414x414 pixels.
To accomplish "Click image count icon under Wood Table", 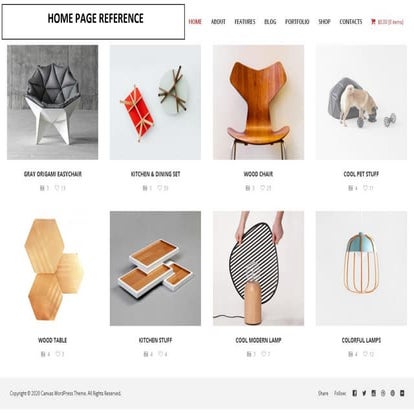I will click(x=43, y=354).
